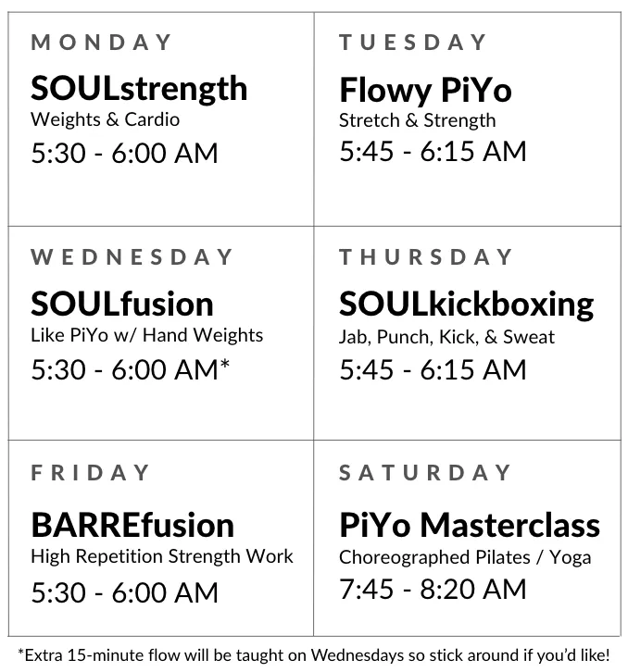This screenshot has width=628, height=672.
Task: Select the SOULfusion class title
Action: (x=122, y=305)
